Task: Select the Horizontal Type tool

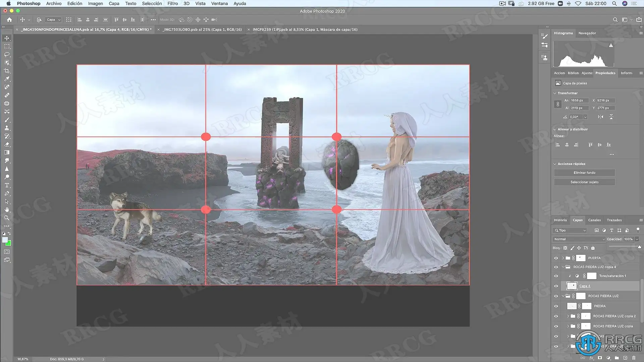Action: point(7,185)
